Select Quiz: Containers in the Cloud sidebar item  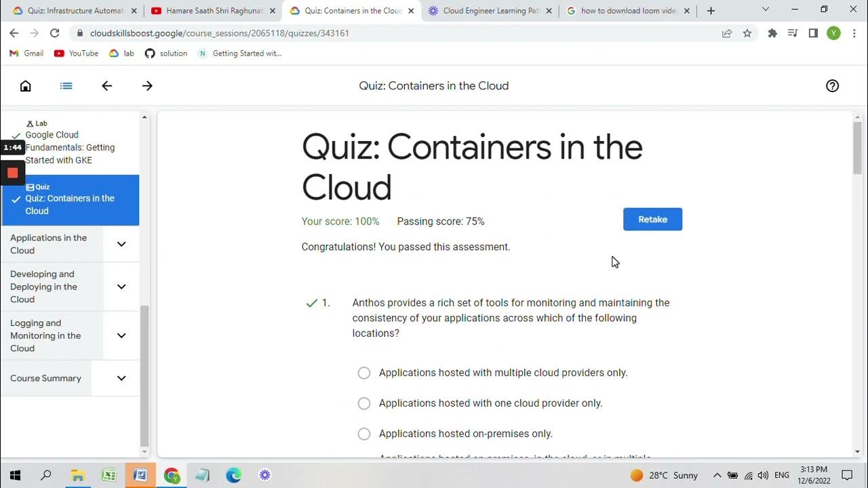[71, 200]
